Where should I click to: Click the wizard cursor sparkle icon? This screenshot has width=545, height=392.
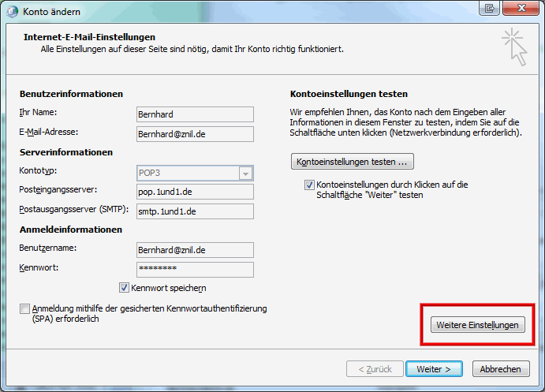(513, 46)
